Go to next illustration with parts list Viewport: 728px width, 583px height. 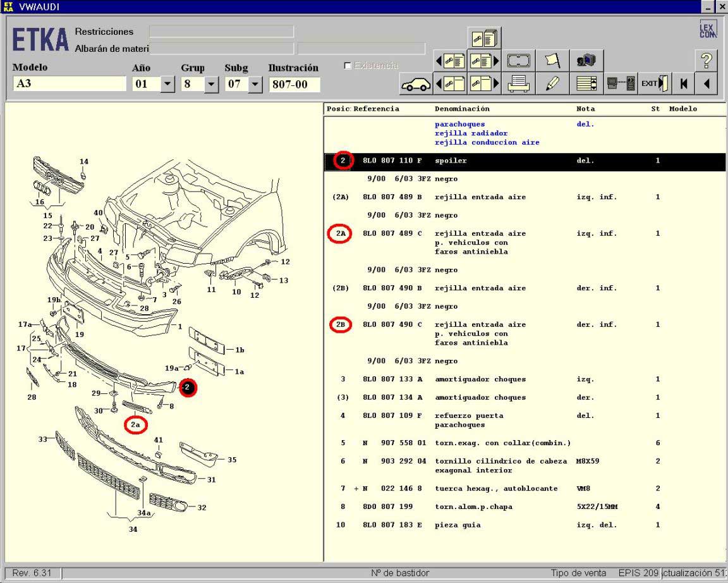pos(484,61)
